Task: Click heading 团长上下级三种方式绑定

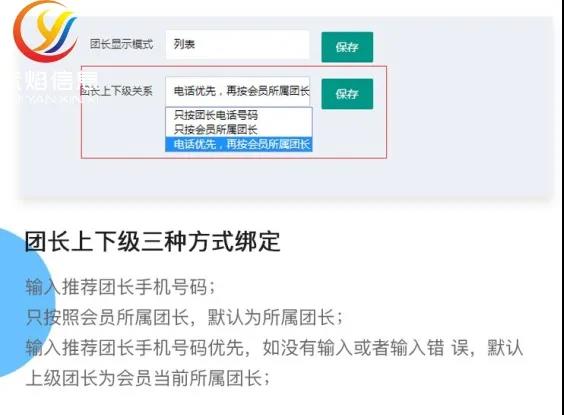Action: pyautogui.click(x=153, y=241)
